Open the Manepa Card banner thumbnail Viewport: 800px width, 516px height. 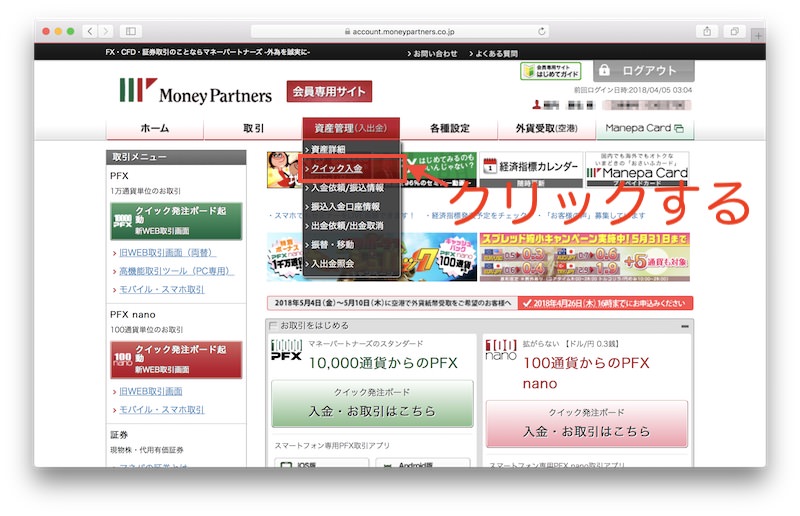tap(637, 170)
